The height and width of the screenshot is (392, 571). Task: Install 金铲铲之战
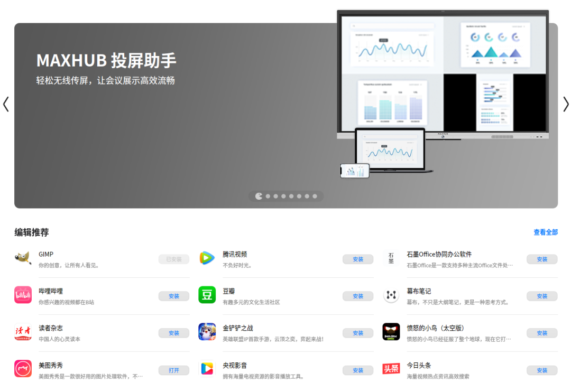pyautogui.click(x=358, y=333)
